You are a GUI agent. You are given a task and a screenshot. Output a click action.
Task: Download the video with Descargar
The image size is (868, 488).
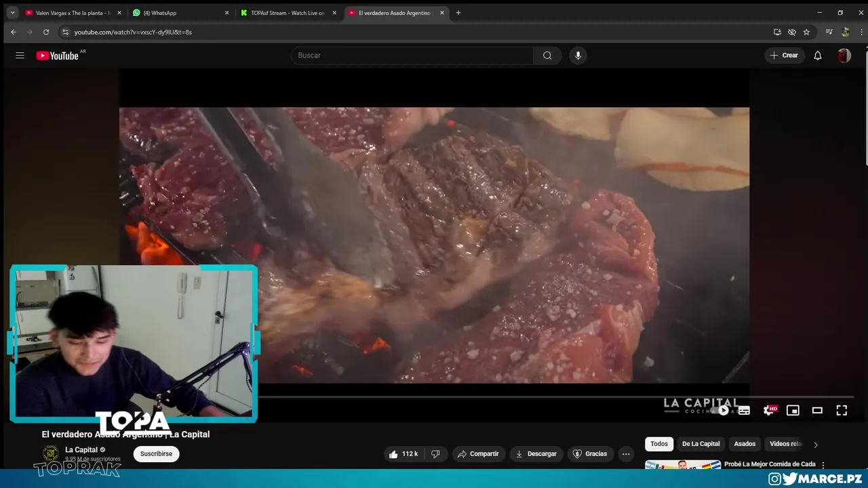(x=536, y=454)
